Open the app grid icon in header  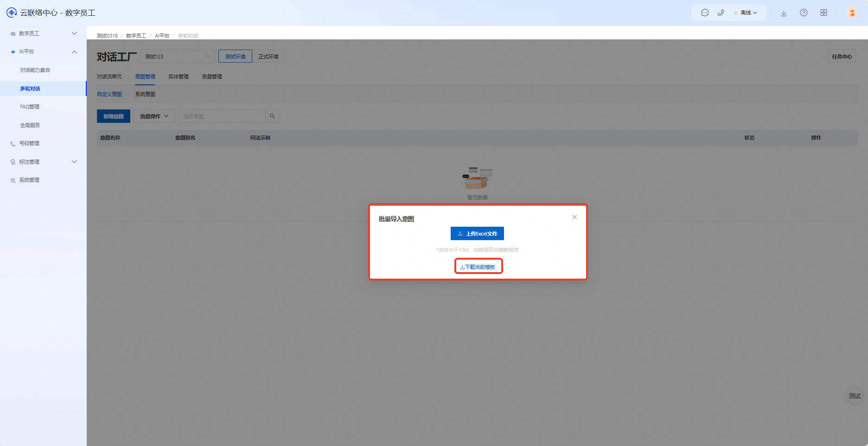[823, 13]
